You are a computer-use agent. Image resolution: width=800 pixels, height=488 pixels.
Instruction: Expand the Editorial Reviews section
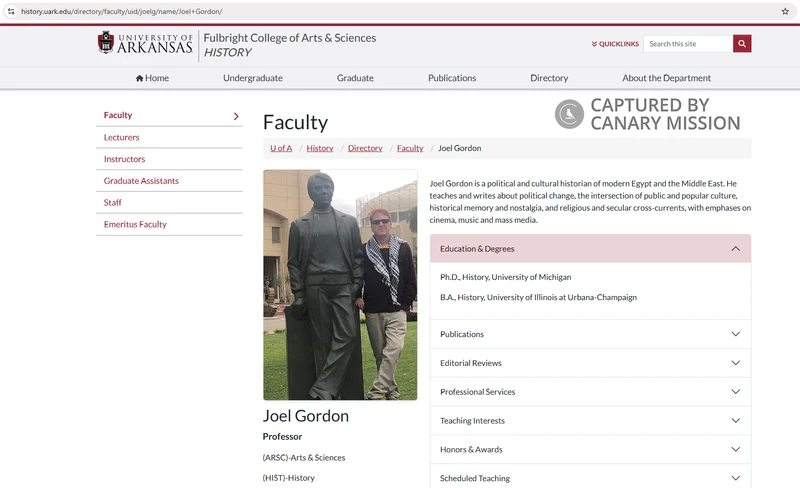pos(590,363)
